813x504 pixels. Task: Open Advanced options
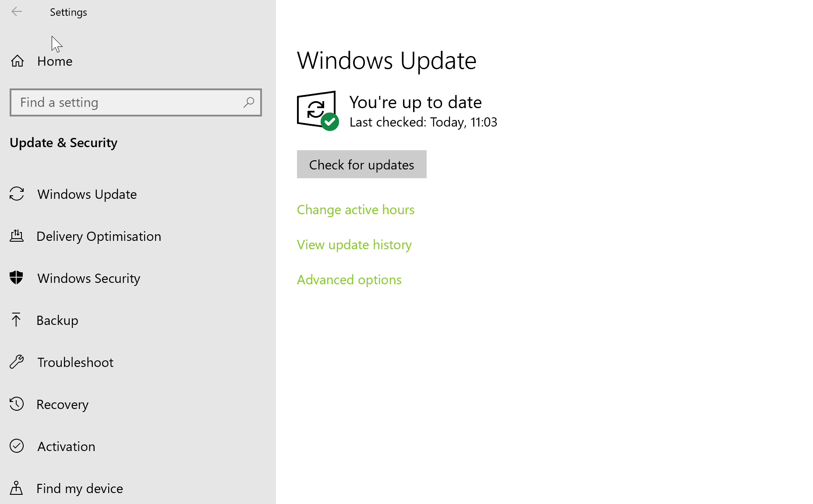pyautogui.click(x=349, y=280)
